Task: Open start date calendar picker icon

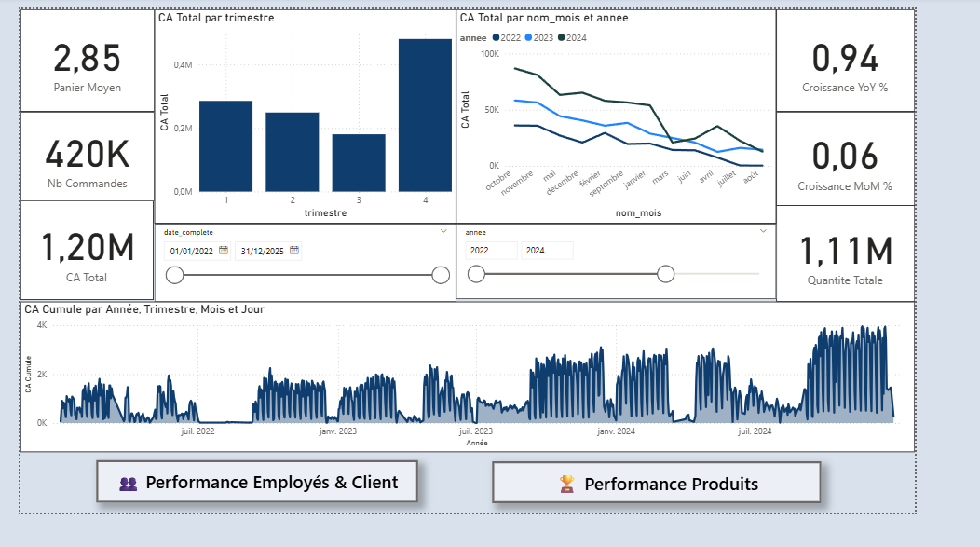Action: coord(224,250)
